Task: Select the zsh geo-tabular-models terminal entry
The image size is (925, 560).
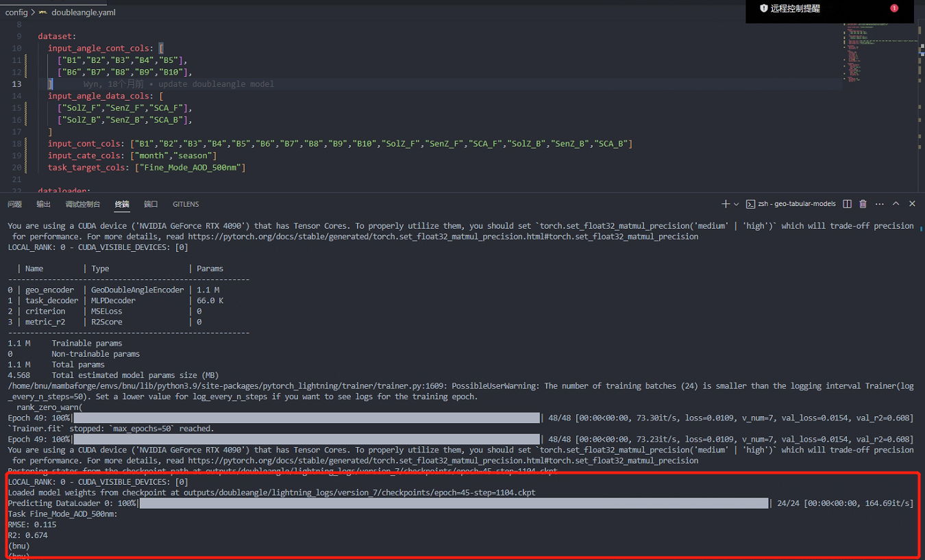Action: (x=791, y=204)
